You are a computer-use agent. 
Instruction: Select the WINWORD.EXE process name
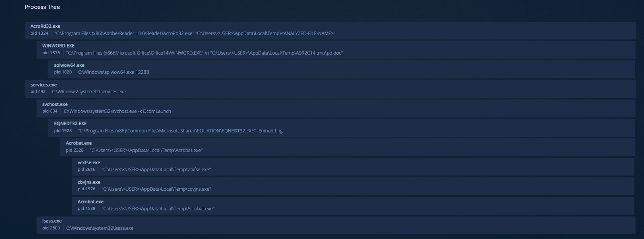(58, 46)
